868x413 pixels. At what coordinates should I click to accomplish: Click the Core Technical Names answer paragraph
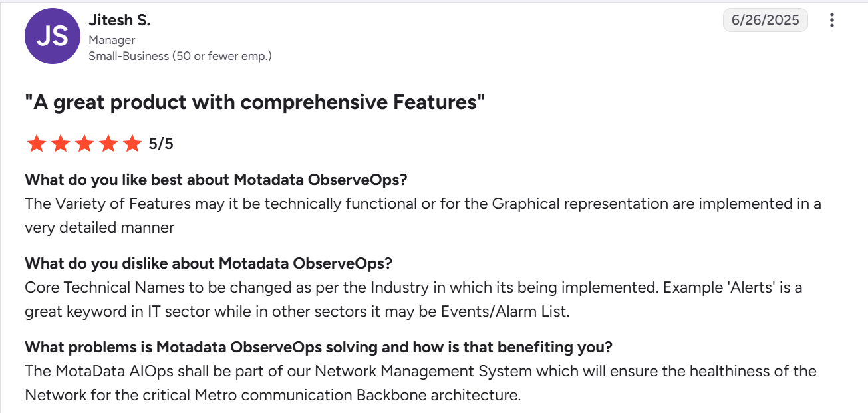[x=414, y=299]
